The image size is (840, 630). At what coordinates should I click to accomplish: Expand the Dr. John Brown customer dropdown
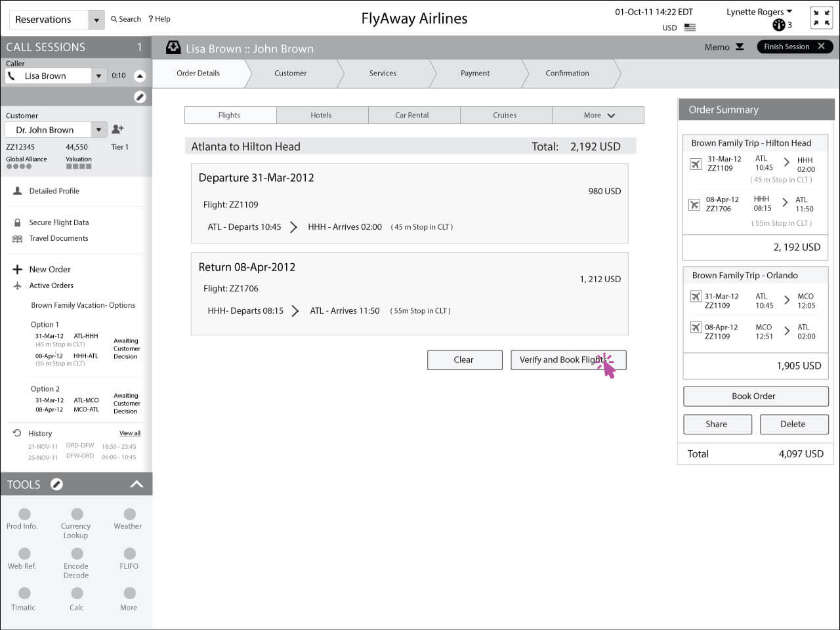(x=98, y=130)
